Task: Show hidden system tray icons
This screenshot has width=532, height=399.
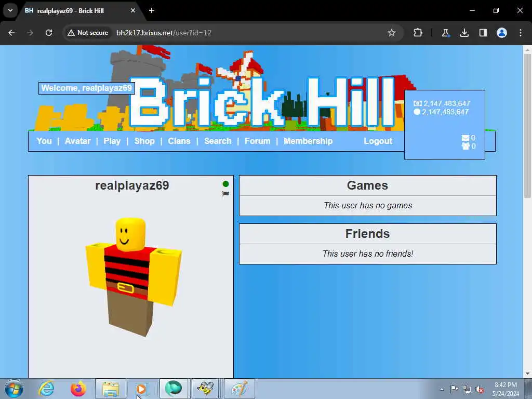Action: 442,389
